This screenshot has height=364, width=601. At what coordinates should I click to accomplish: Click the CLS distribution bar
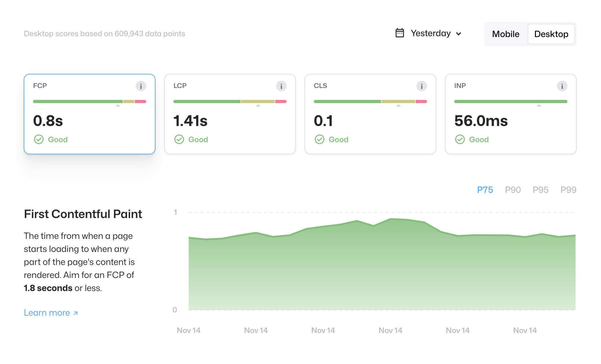point(370,101)
